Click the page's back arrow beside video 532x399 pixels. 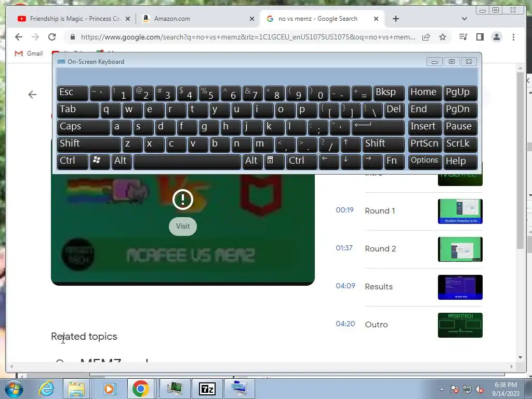pos(32,95)
